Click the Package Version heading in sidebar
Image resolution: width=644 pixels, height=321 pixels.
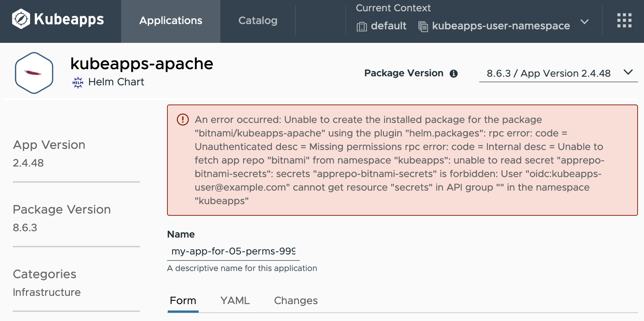[x=62, y=209]
